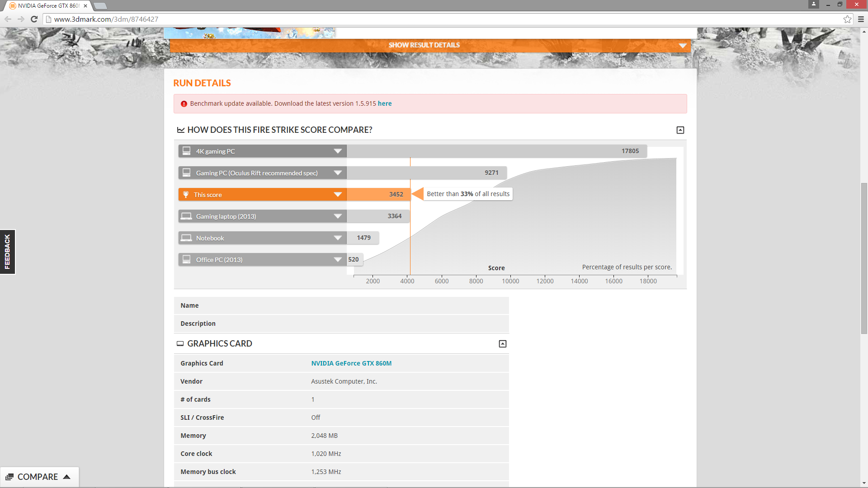868x488 pixels.
Task: Click the browser back arrow
Action: click(x=8, y=19)
